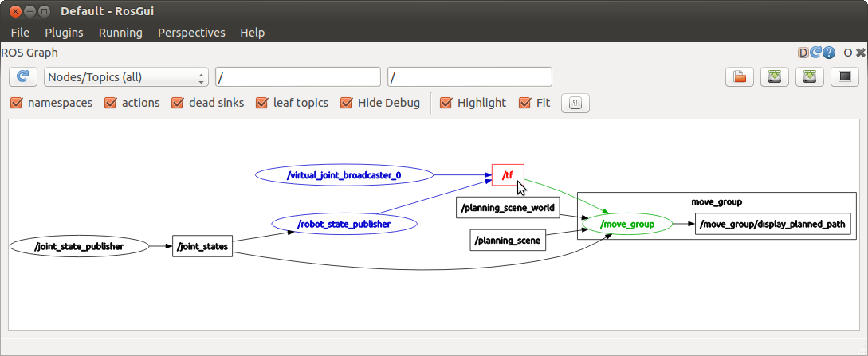
Task: Click the D icon in panel title bar
Action: tap(803, 53)
